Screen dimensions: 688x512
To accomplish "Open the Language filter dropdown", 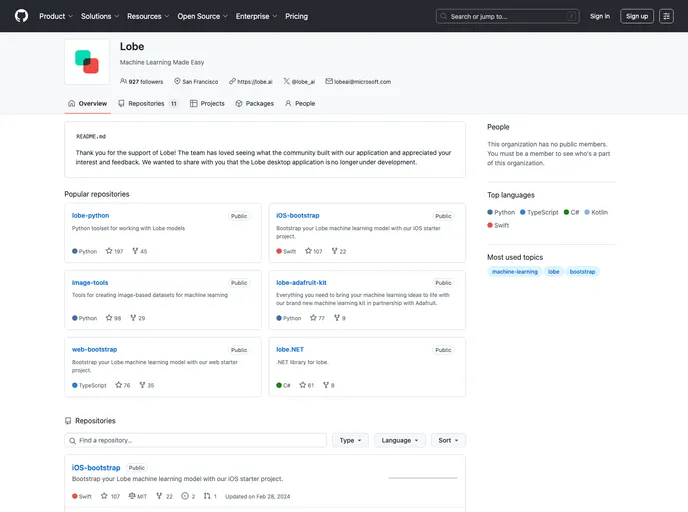I will click(400, 440).
